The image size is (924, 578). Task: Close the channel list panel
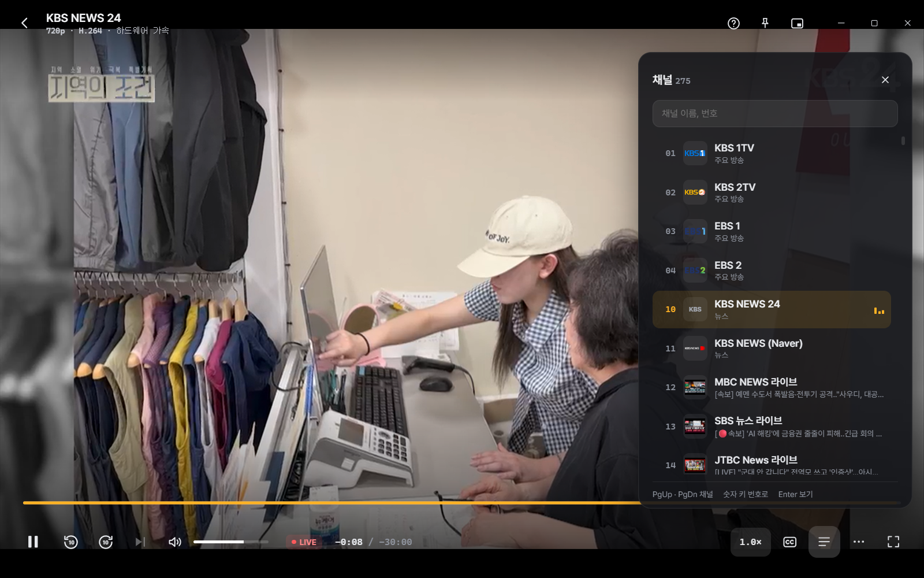(x=885, y=80)
